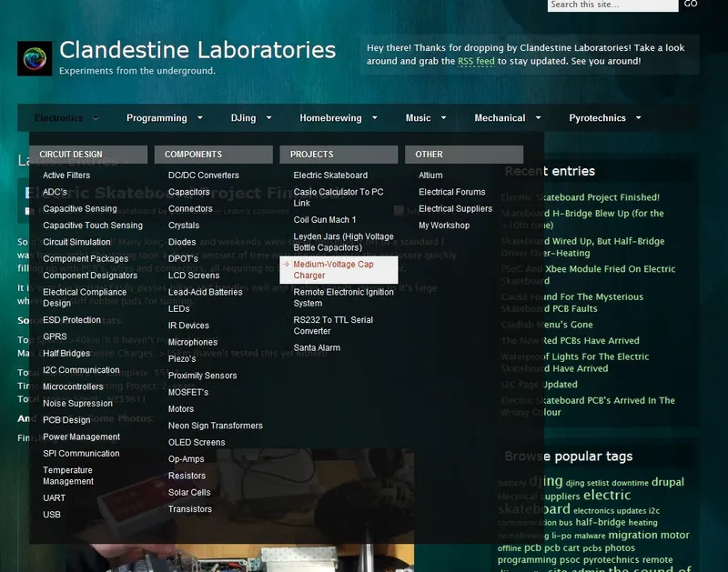Viewport: 728px width, 572px height.
Task: Expand the Homebrewing menu dropdown arrow
Action: [x=373, y=118]
